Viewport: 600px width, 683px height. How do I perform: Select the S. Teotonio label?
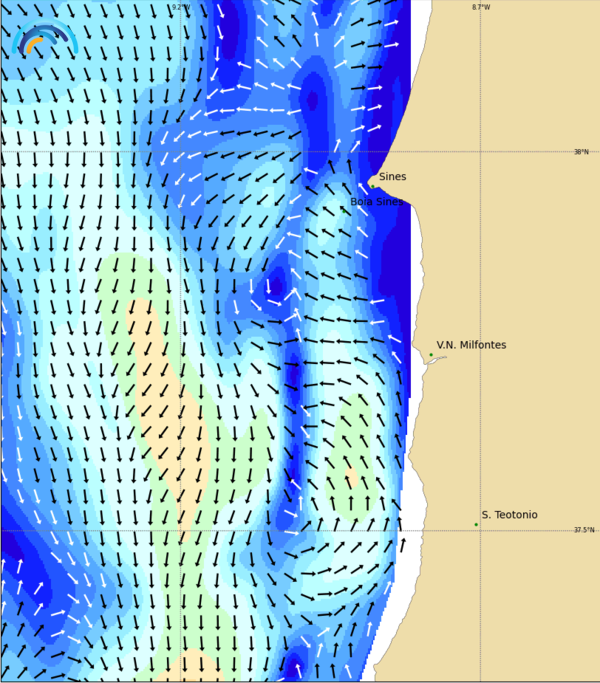[x=509, y=515]
